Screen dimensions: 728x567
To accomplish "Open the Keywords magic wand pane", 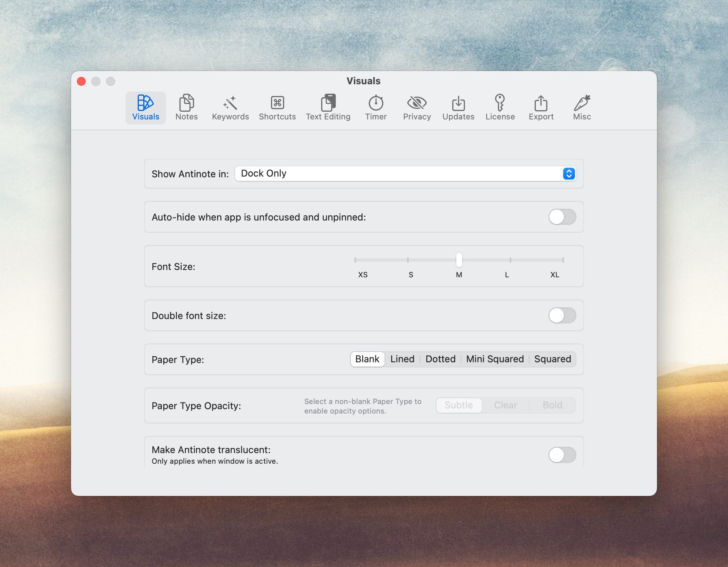I will [230, 107].
